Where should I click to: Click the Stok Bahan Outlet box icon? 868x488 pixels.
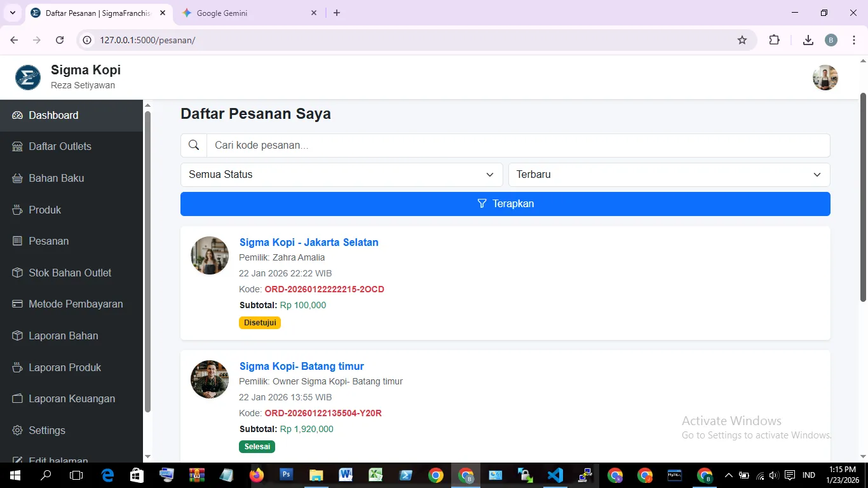[17, 273]
